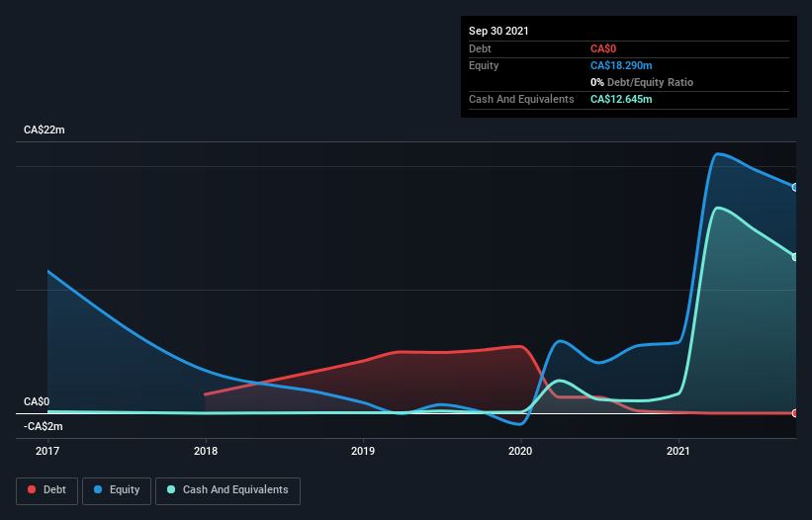Click the 2021 x-axis label
This screenshot has height=520, width=812.
pos(678,451)
